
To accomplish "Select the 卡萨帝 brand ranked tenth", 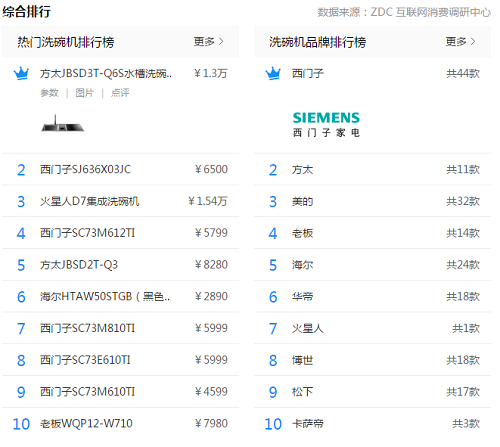I will pyautogui.click(x=308, y=424).
